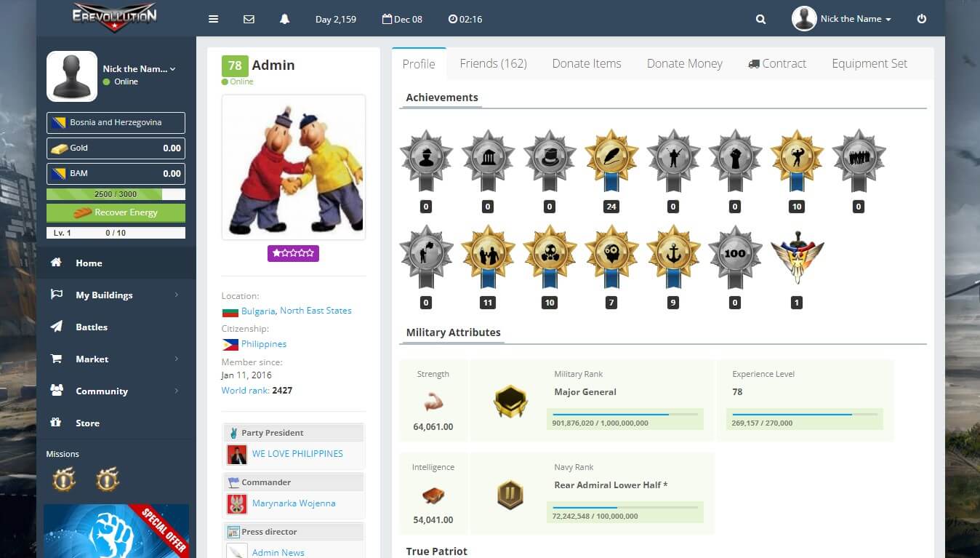The height and width of the screenshot is (558, 980).
Task: Click the search magnifier icon
Action: point(760,19)
